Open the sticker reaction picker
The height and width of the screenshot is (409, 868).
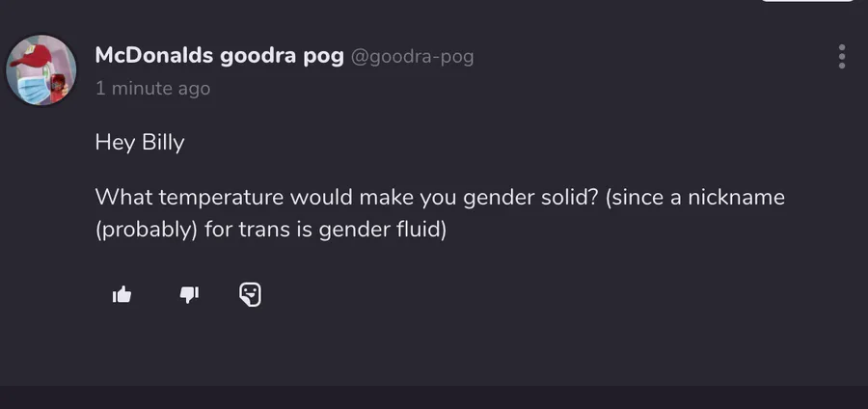(250, 294)
